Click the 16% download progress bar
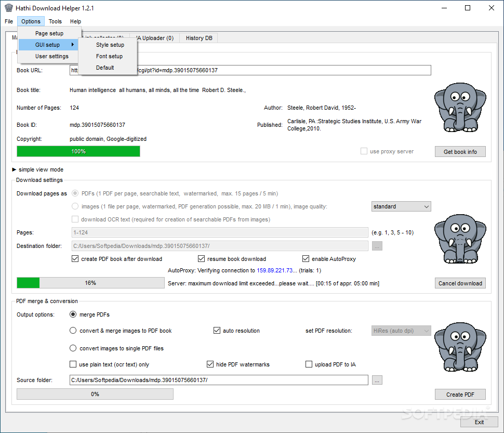The width and height of the screenshot is (504, 433). [x=90, y=283]
